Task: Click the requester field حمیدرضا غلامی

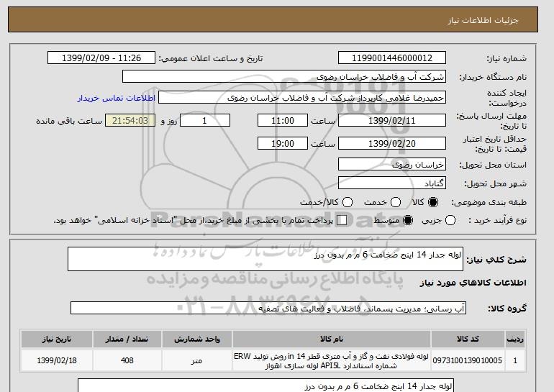Action: click(x=302, y=98)
